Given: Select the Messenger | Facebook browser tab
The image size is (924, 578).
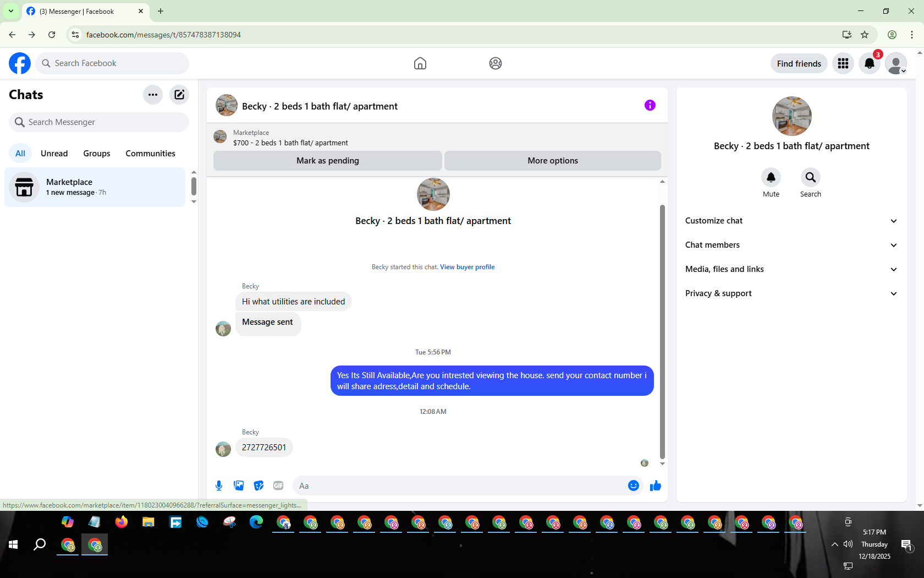Looking at the screenshot, I should (85, 11).
